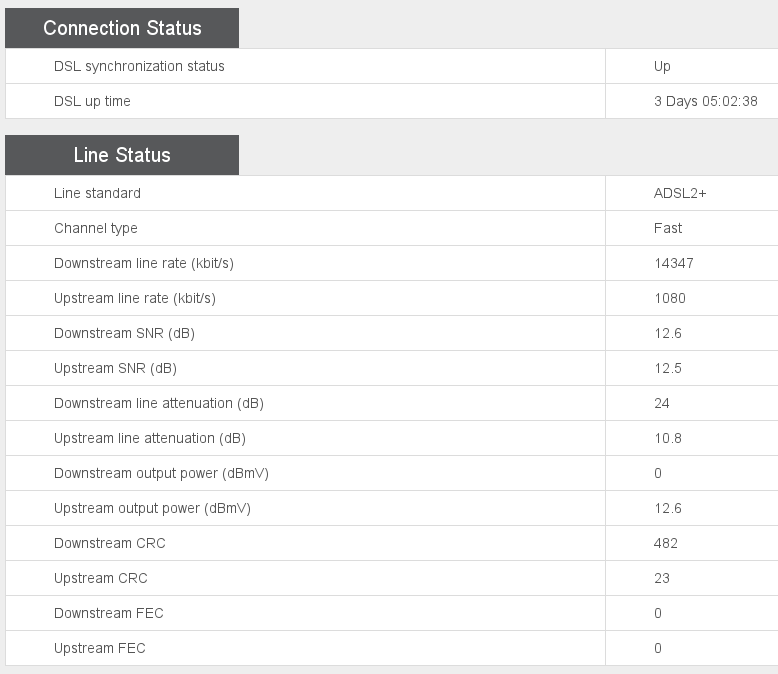Select Downstream output power (dBmV) label
Image resolution: width=778 pixels, height=674 pixels.
coord(161,473)
